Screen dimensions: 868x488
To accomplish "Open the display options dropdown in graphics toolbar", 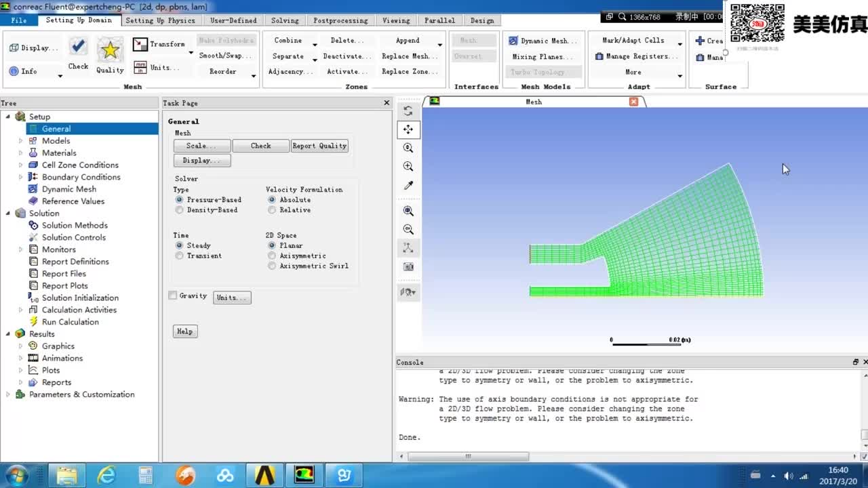I will 408,292.
